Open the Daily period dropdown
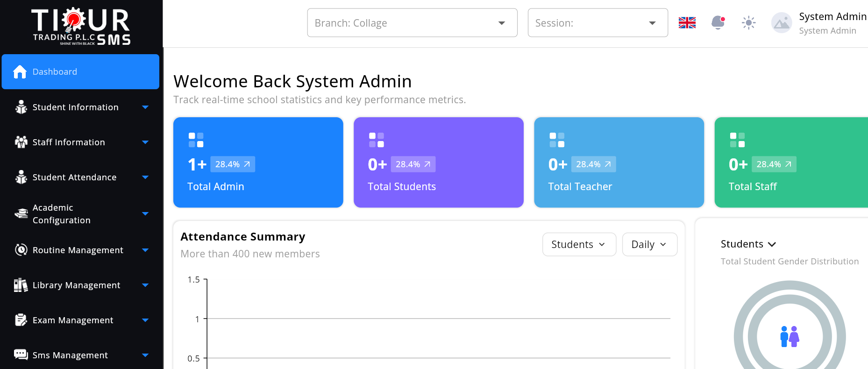Image resolution: width=868 pixels, height=369 pixels. pos(649,244)
